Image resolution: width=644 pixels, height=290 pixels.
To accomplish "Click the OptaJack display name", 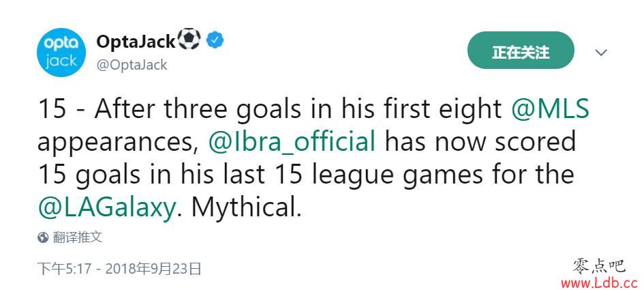I will point(136,40).
